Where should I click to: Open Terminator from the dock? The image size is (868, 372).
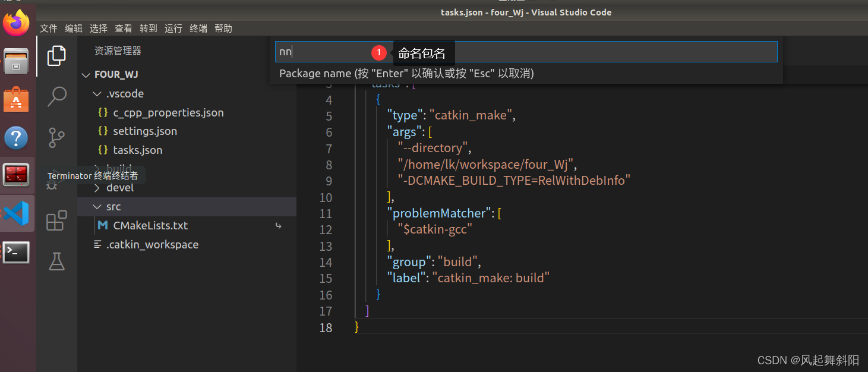click(x=16, y=175)
